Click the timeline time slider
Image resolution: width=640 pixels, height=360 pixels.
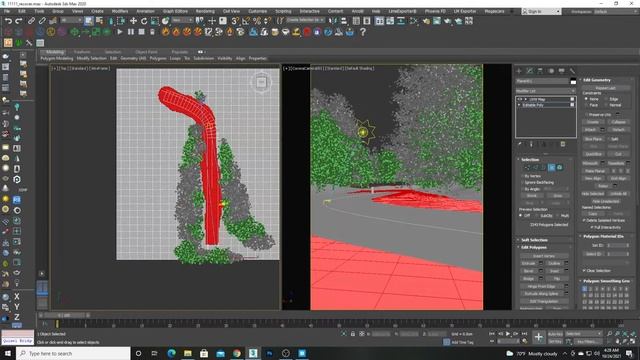[64, 316]
